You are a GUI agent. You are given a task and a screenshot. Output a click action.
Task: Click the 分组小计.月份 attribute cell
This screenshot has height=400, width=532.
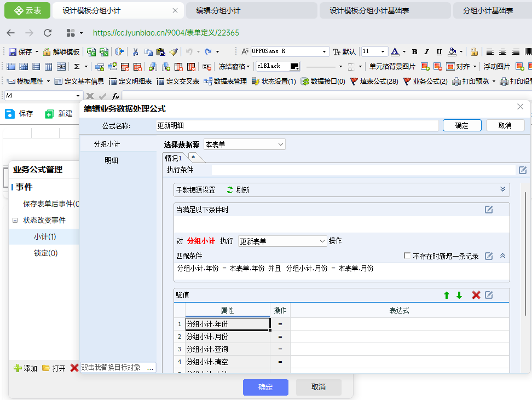click(x=228, y=337)
